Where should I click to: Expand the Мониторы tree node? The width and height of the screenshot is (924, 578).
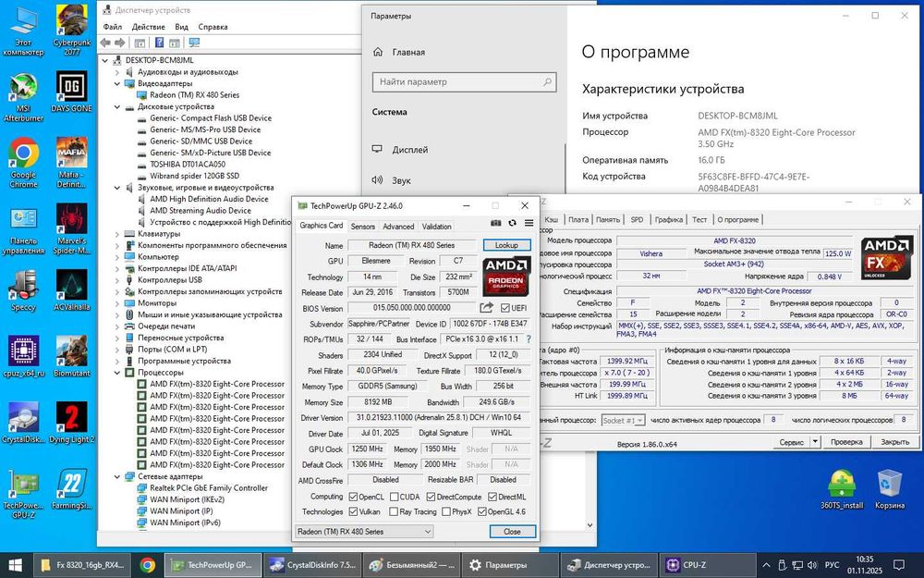coord(116,303)
